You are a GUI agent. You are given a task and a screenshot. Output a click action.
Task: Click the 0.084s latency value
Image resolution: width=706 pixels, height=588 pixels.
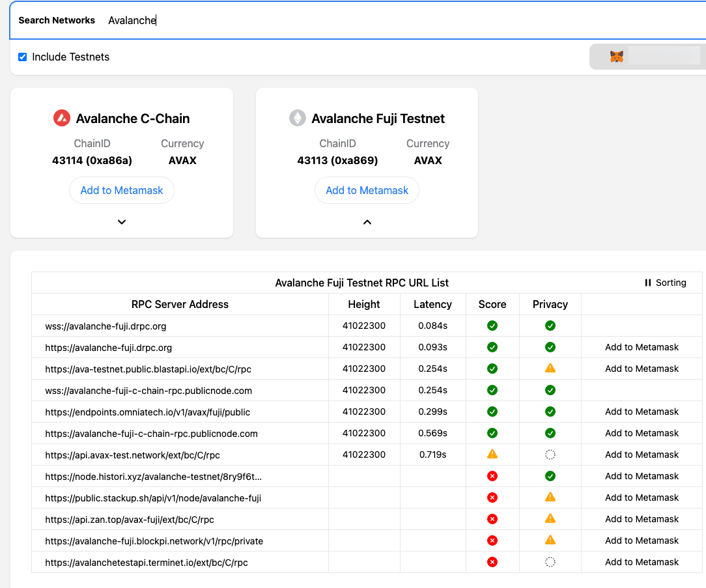[x=432, y=326]
